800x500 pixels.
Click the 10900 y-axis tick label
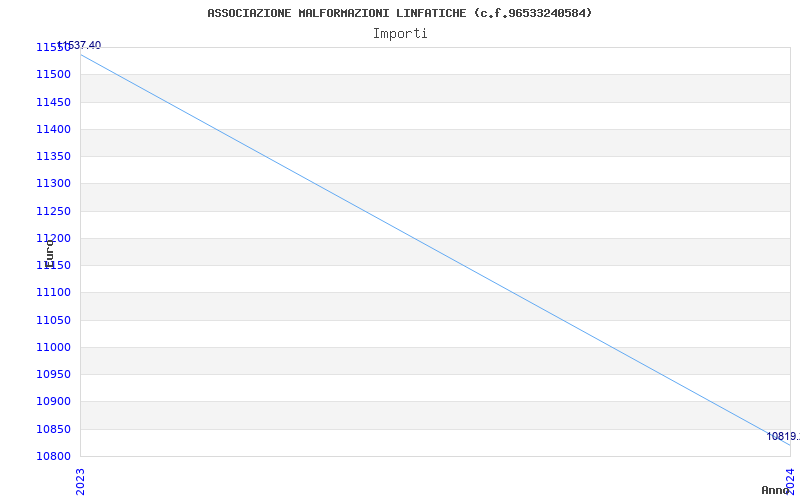coord(53,402)
